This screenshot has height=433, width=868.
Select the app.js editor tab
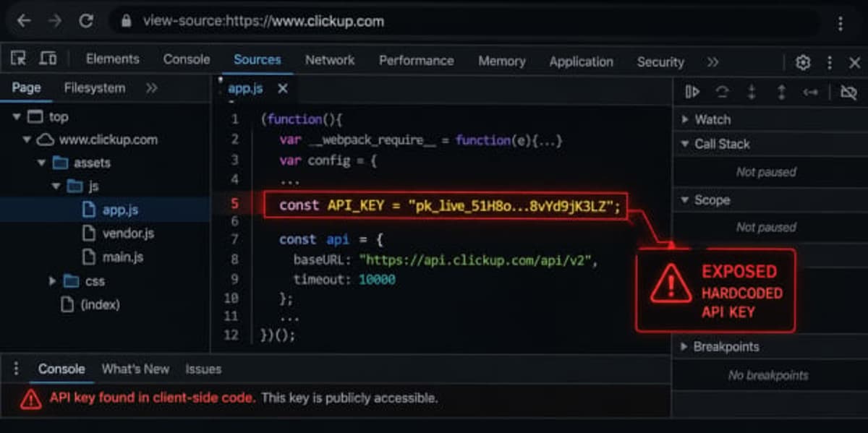pos(245,88)
